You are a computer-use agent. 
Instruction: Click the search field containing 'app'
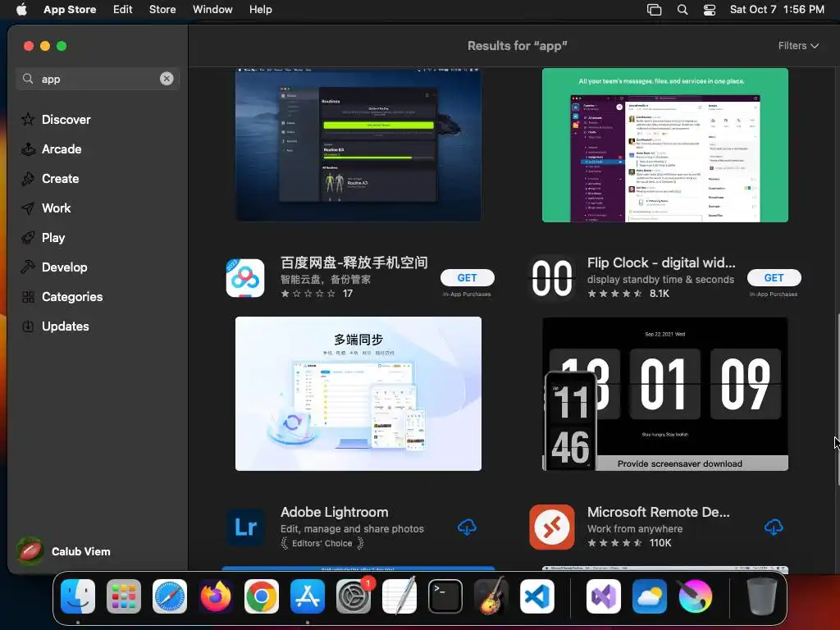(98, 79)
